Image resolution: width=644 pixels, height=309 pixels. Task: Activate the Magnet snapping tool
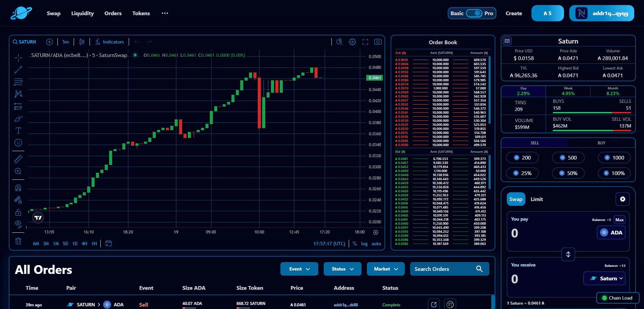[19, 188]
